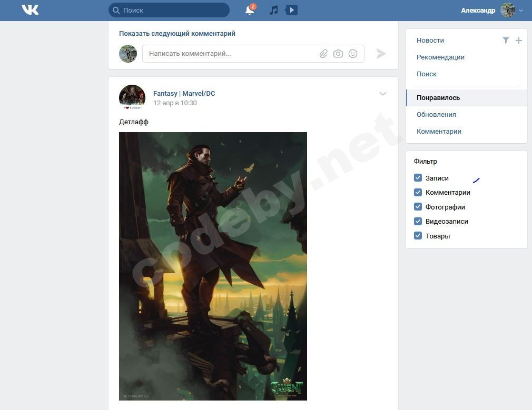Select the Понравилось section
This screenshot has width=532, height=410.
pyautogui.click(x=467, y=98)
